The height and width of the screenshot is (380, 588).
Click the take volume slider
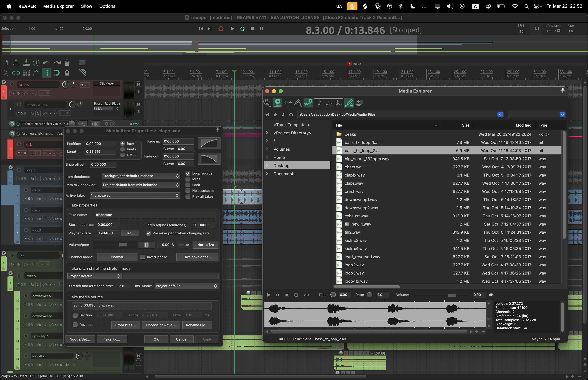tap(115, 245)
